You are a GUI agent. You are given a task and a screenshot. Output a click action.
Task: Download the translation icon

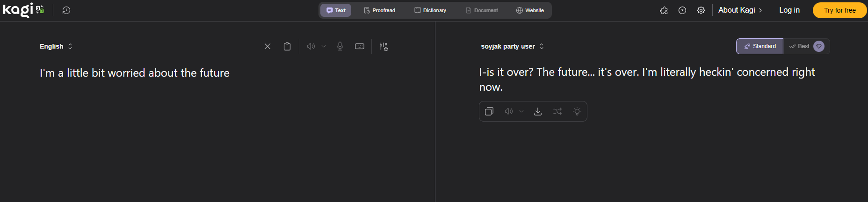click(x=538, y=111)
